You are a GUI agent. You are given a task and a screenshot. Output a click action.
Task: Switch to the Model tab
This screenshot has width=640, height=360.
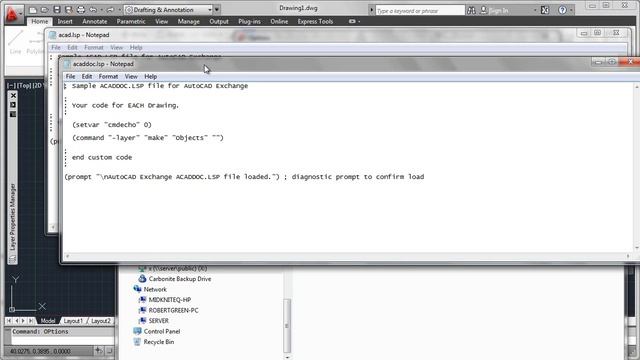tap(47, 321)
